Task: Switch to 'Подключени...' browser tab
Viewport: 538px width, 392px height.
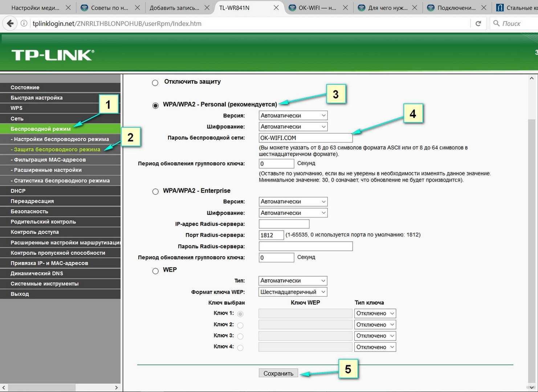Action: click(456, 8)
